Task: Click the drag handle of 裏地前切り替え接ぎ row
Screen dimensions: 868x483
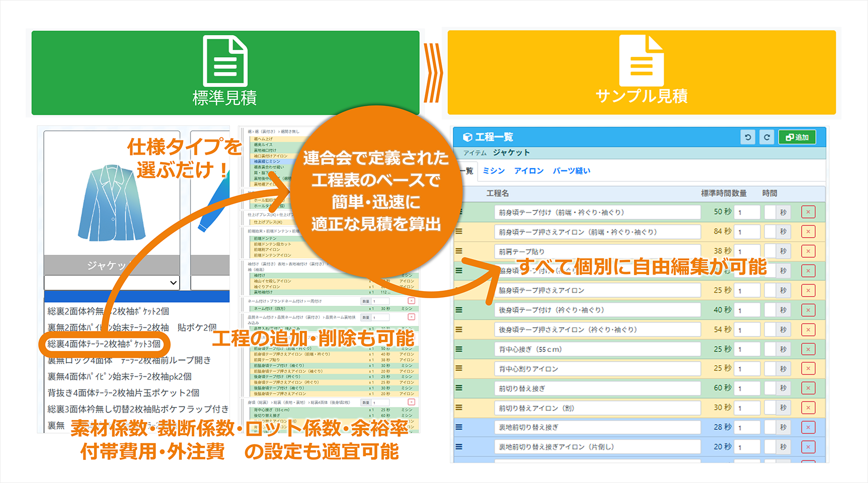Action: pyautogui.click(x=459, y=427)
